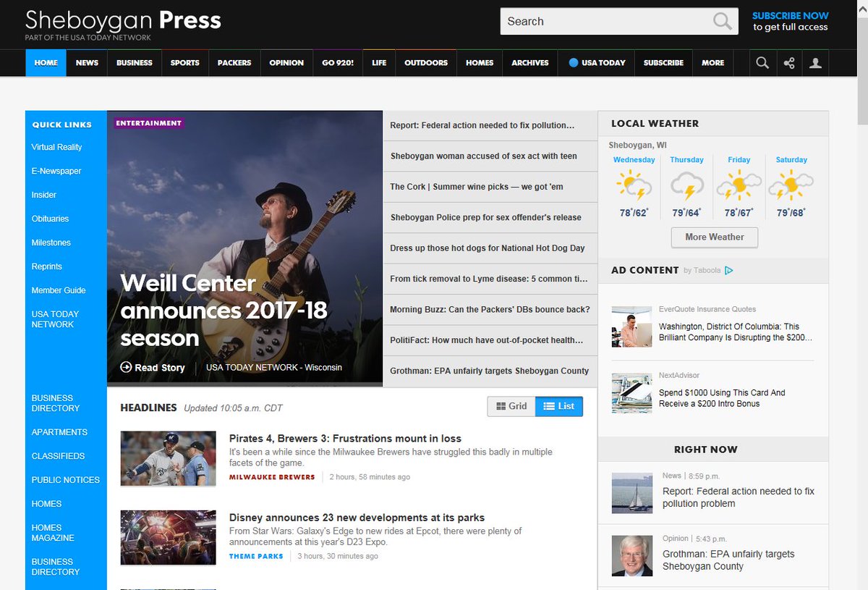
Task: Open the OPINION section
Action: coord(286,63)
